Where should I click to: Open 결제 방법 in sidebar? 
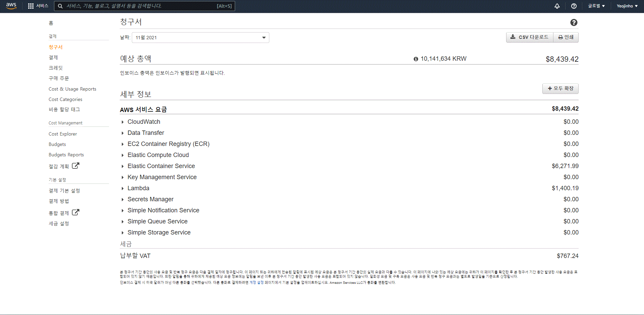click(x=59, y=201)
